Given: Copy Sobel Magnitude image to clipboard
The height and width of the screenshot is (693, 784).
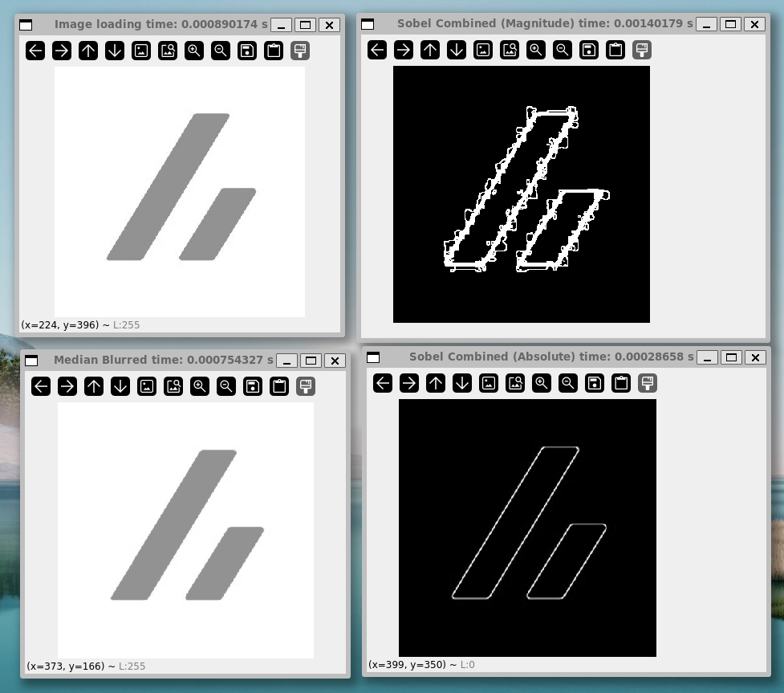Looking at the screenshot, I should (x=615, y=50).
